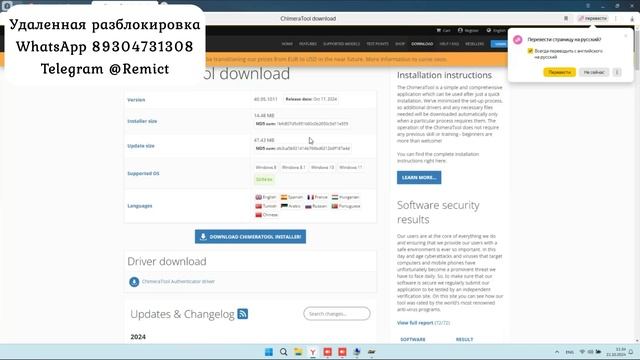The height and width of the screenshot is (360, 640).
Task: Go to HOME in site navigation
Action: (287, 44)
